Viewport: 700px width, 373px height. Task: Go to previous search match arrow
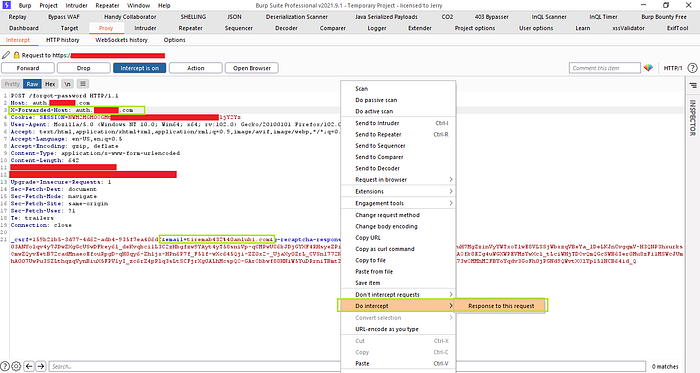(x=29, y=366)
